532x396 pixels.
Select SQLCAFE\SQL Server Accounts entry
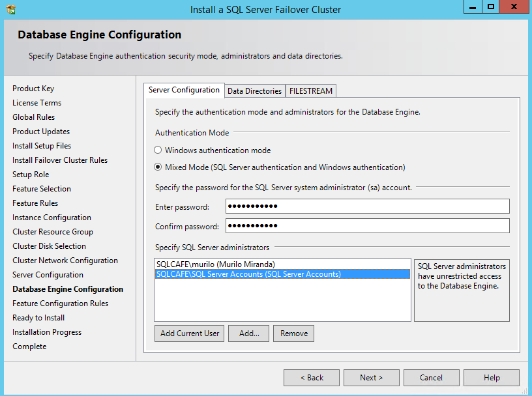click(x=248, y=274)
